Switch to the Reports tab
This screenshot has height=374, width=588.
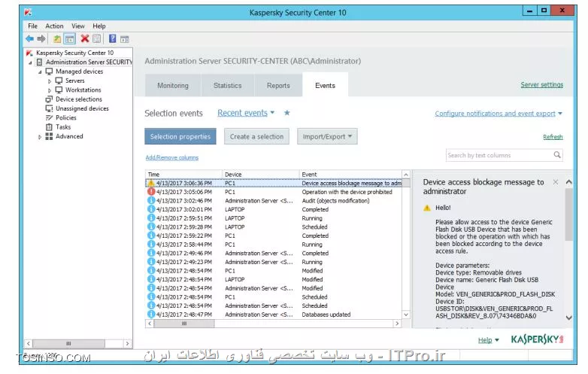(x=278, y=86)
